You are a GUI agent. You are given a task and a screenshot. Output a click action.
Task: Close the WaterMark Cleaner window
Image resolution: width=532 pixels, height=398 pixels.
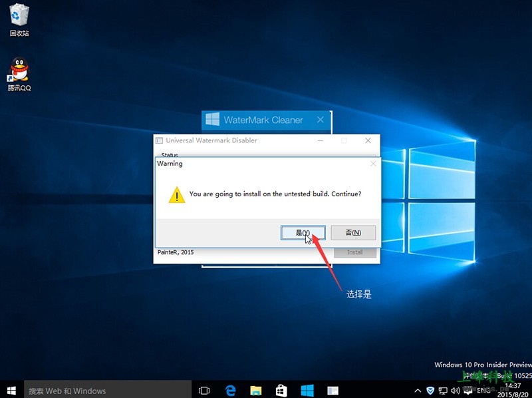[321, 120]
